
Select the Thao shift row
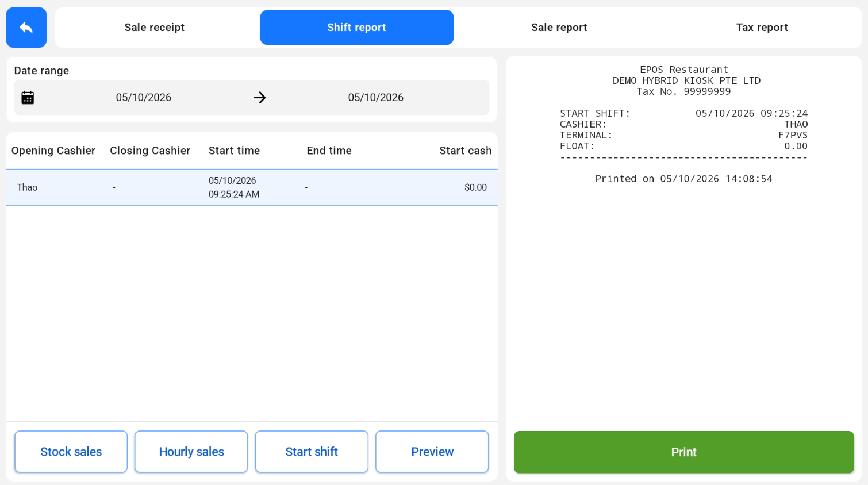[x=252, y=187]
